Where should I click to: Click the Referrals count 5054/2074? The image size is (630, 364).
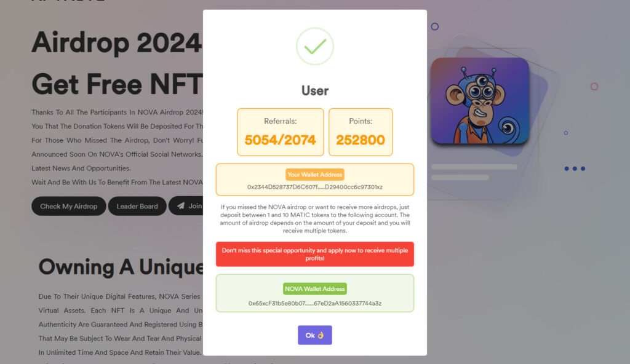281,140
